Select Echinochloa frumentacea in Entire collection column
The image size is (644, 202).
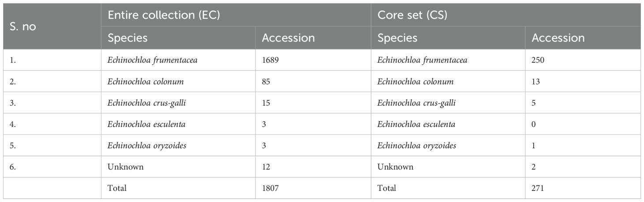(x=152, y=61)
